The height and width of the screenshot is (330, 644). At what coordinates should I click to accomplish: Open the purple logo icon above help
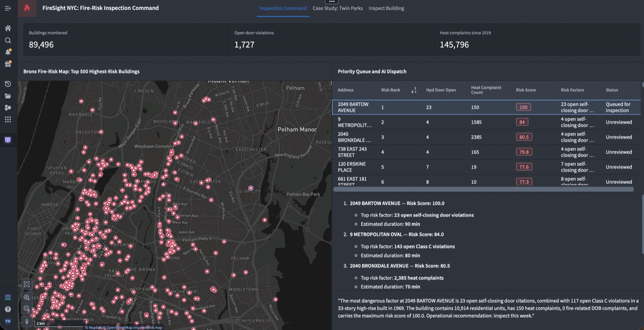pyautogui.click(x=8, y=297)
